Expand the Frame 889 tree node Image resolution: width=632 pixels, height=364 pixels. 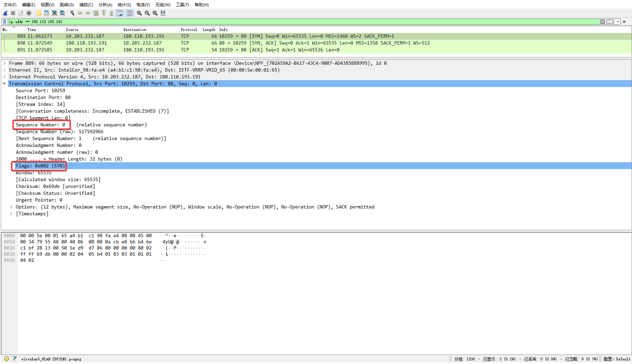[x=5, y=63]
